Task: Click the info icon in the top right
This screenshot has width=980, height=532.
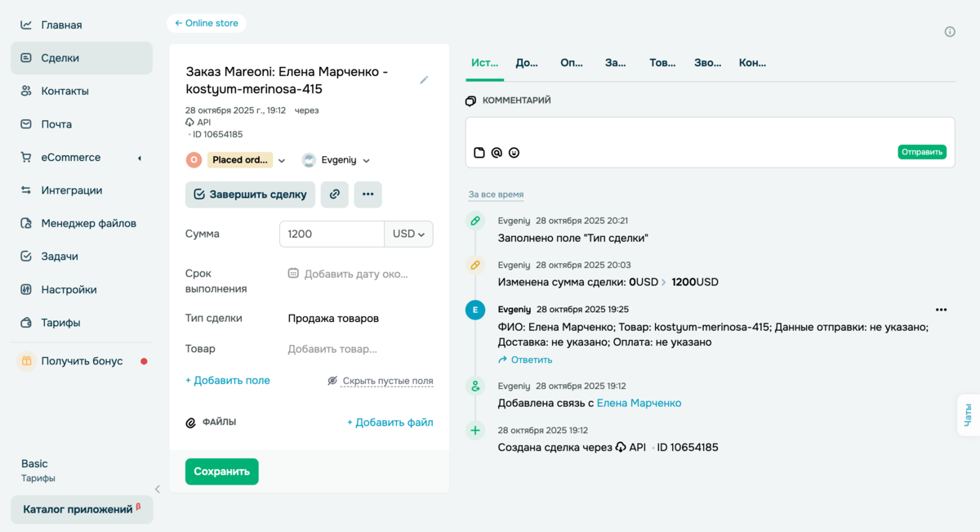Action: pos(950,30)
